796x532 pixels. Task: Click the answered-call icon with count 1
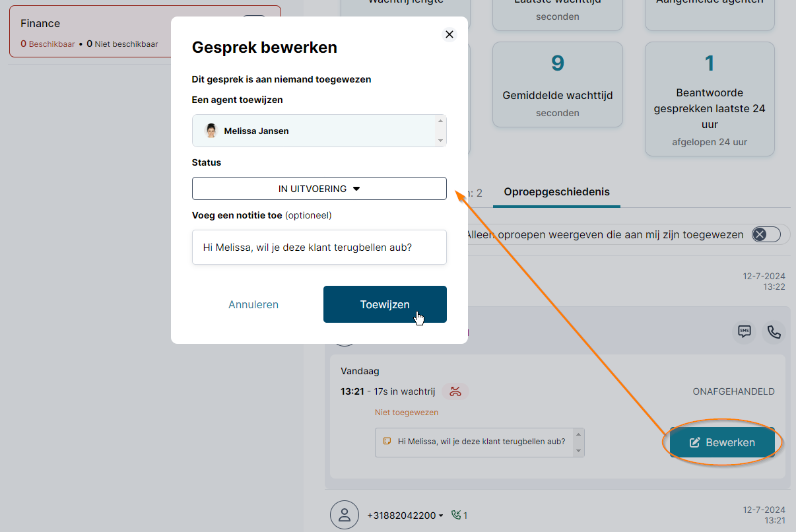[x=459, y=515]
